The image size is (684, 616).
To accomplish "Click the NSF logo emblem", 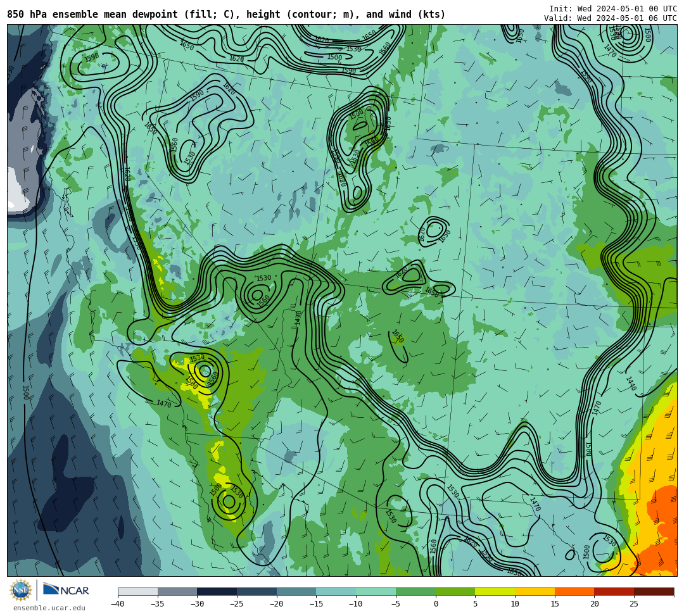I will 21,591.
